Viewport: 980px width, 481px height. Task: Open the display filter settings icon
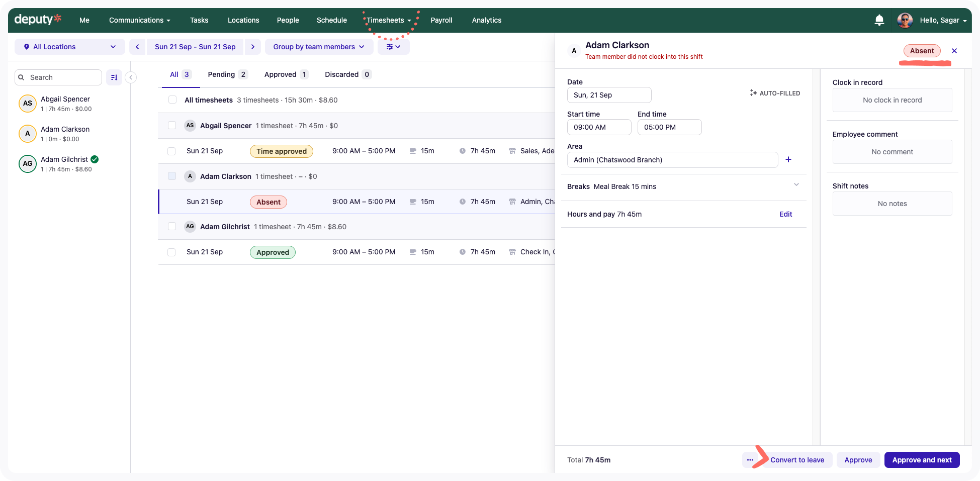393,47
